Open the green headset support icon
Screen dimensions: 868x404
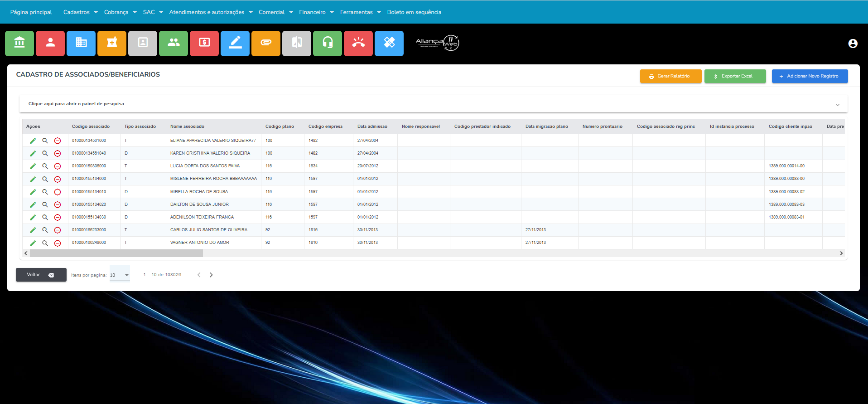point(328,43)
